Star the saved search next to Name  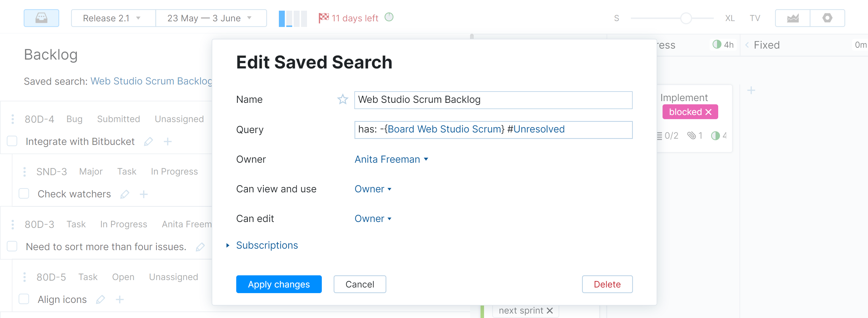(x=342, y=99)
